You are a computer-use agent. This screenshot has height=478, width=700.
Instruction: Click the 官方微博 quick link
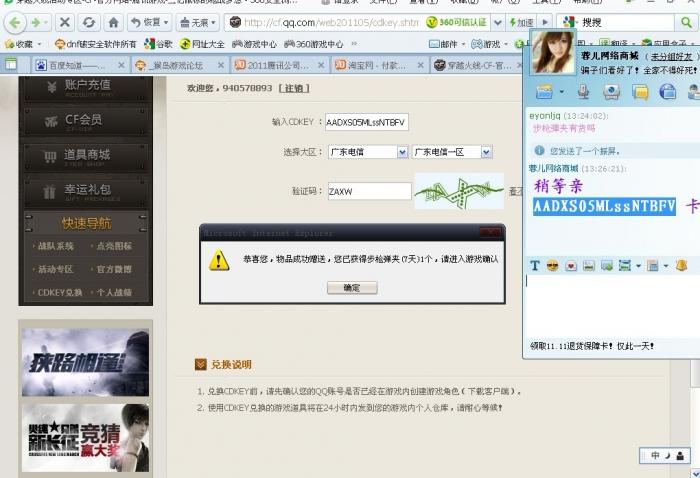[x=114, y=269]
